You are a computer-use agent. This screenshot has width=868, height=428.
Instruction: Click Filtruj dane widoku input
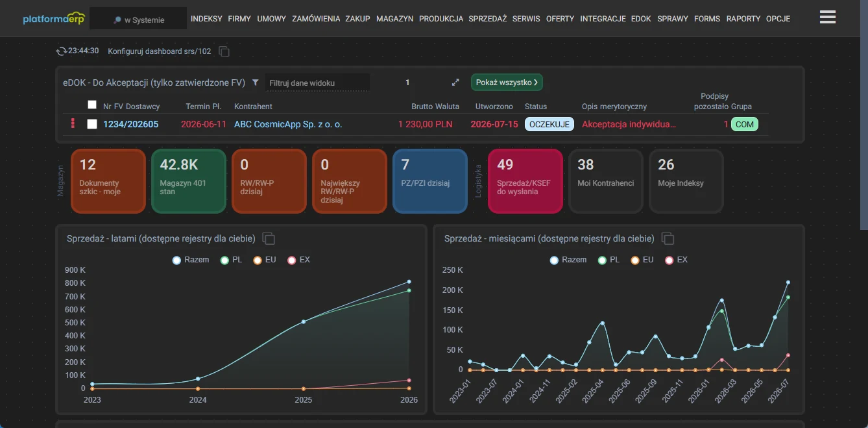pos(317,82)
